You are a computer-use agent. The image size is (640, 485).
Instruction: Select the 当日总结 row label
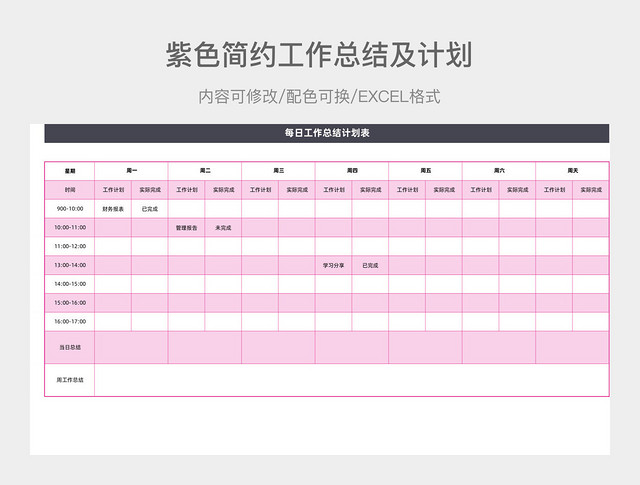pos(70,347)
